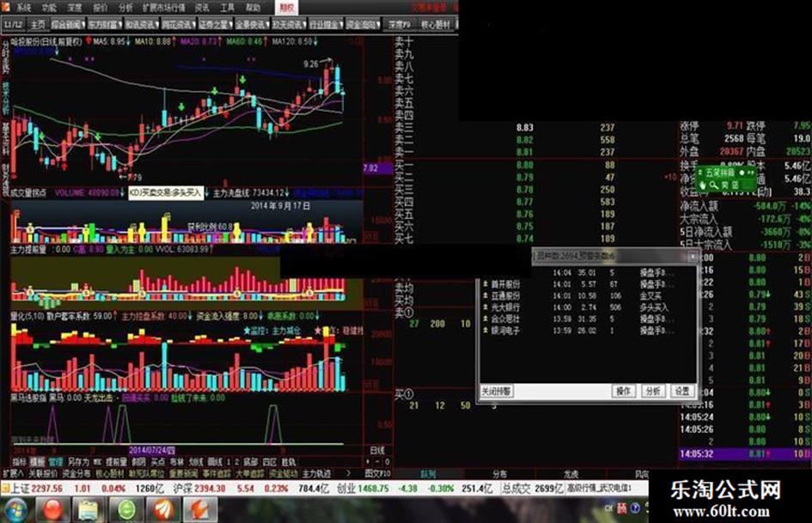Viewport: 812px width, 523px height.
Task: Open the 帮助 menu
Action: [253, 8]
